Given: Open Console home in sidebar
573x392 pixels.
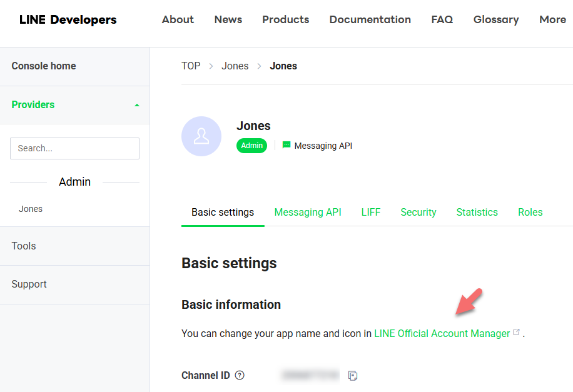Looking at the screenshot, I should 44,66.
